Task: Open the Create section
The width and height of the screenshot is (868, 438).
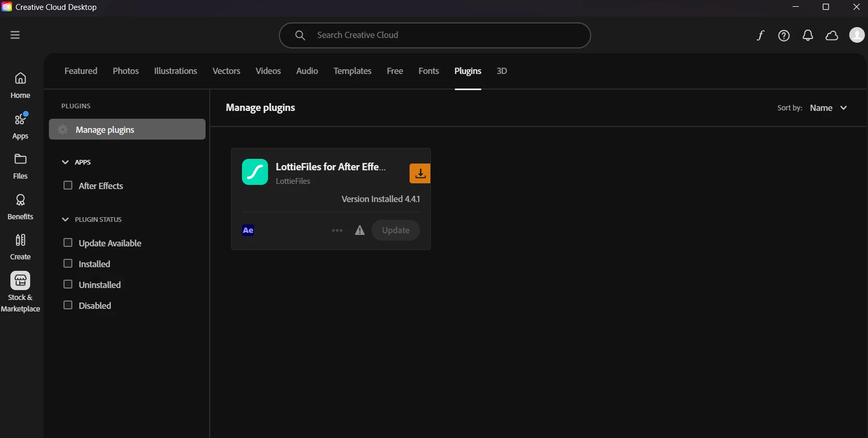Action: (20, 247)
